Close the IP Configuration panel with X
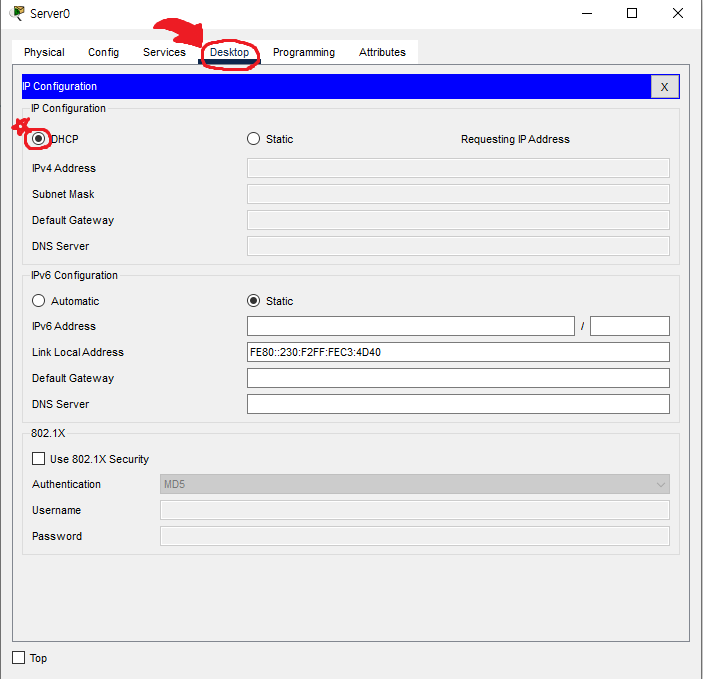 point(664,87)
